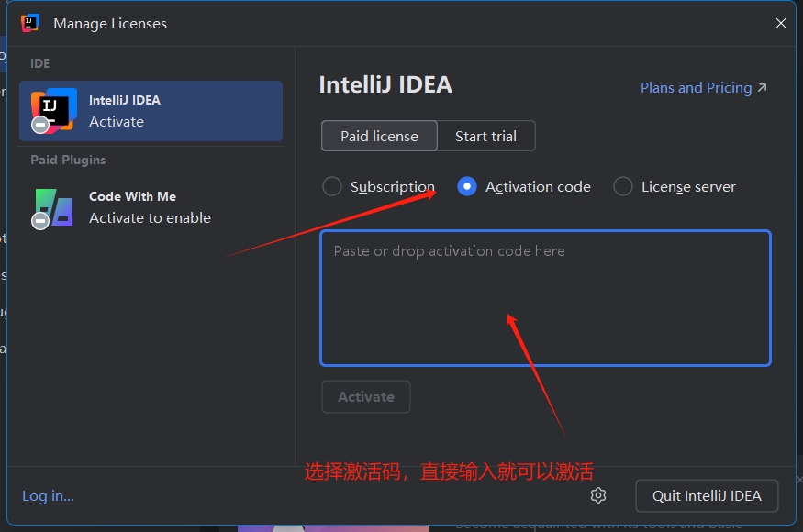Screen dimensions: 803x532
Task: Select the License server radio button
Action: pos(623,187)
